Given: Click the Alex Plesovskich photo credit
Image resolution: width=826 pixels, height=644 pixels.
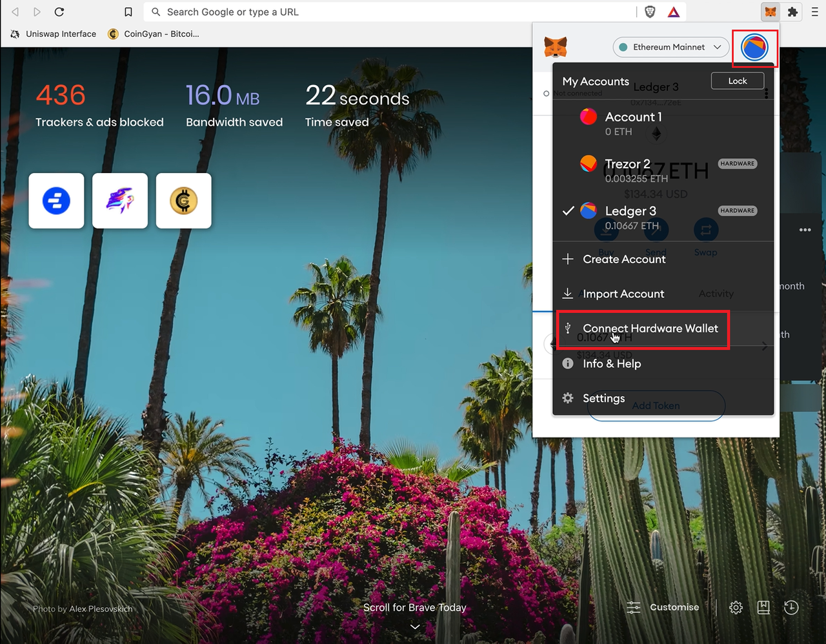Looking at the screenshot, I should 101,609.
